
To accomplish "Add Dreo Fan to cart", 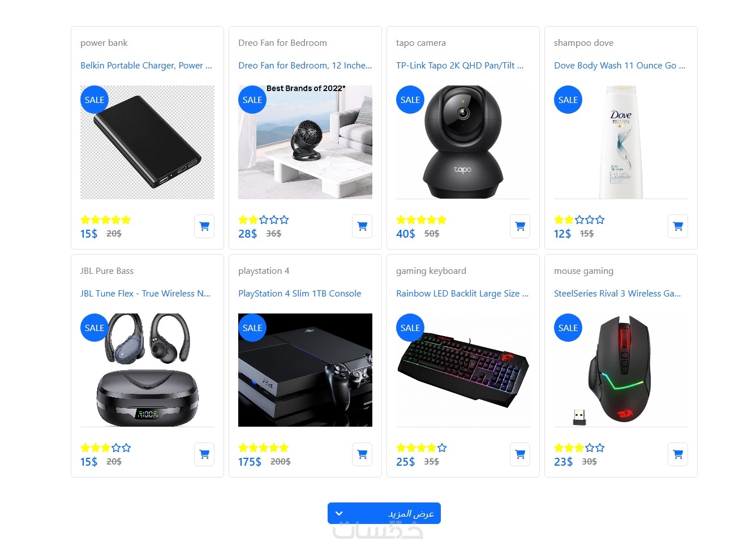I will tap(362, 226).
